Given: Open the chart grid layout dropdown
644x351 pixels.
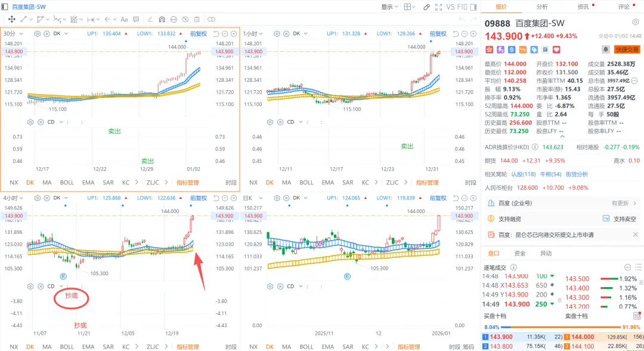Looking at the screenshot, I should (x=410, y=7).
